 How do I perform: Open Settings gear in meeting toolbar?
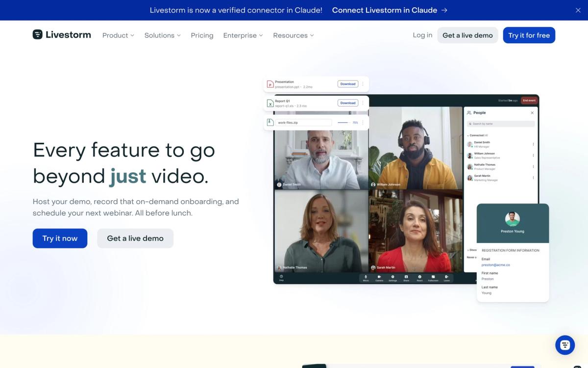(392, 278)
